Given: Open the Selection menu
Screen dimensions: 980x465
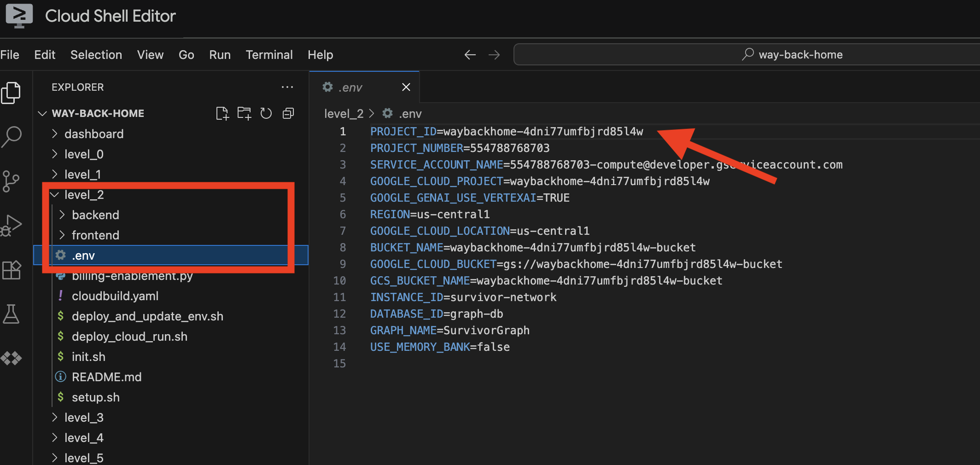Looking at the screenshot, I should [x=96, y=55].
